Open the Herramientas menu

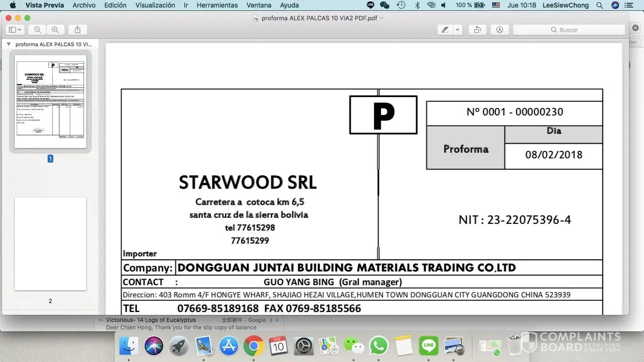click(217, 5)
